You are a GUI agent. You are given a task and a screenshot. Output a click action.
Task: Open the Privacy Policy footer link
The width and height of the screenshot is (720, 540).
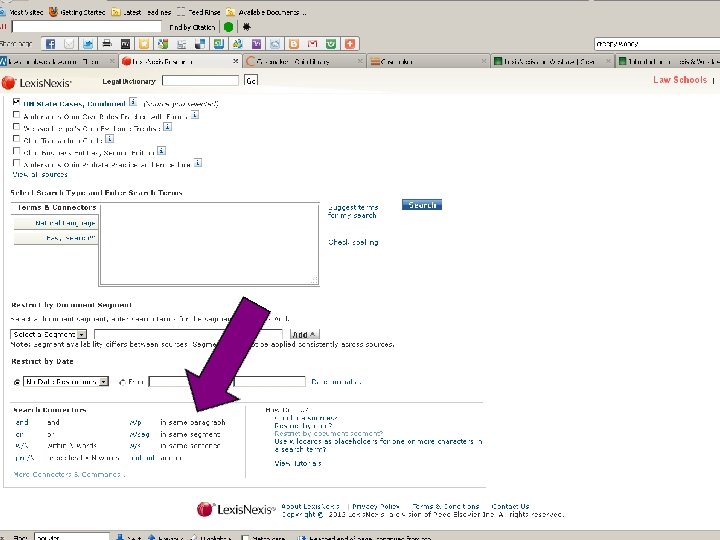click(376, 506)
